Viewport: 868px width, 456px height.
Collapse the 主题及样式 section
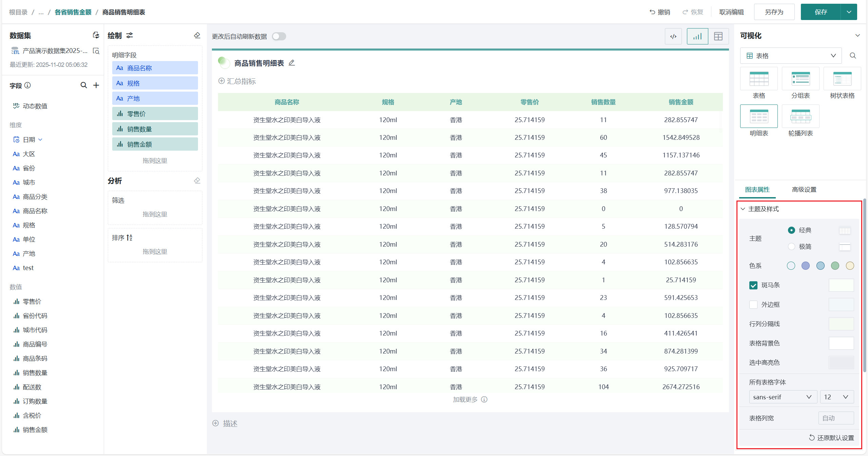(x=743, y=209)
